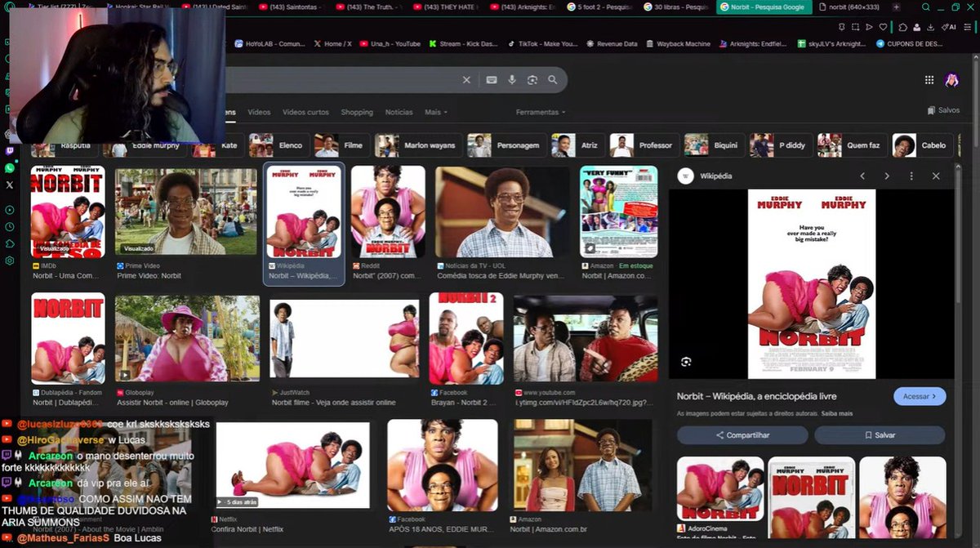Open WhatsApp in the browser sidebar
980x548 pixels.
pyautogui.click(x=9, y=168)
